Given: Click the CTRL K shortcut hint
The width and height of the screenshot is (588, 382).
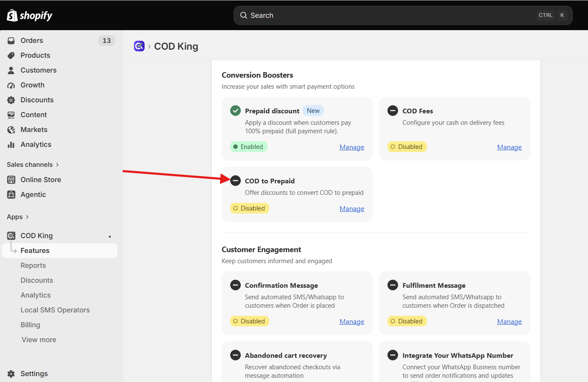Looking at the screenshot, I should [552, 15].
